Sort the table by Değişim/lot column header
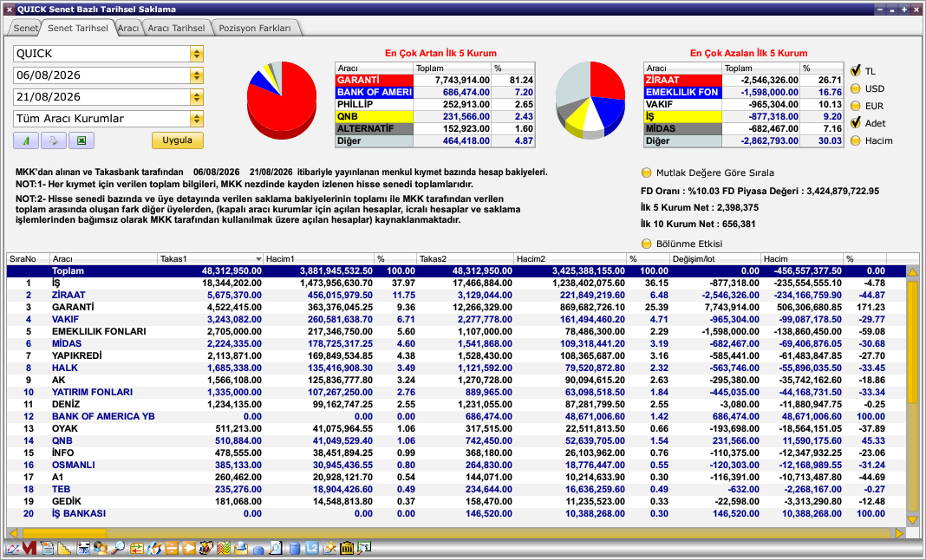 pos(715,258)
